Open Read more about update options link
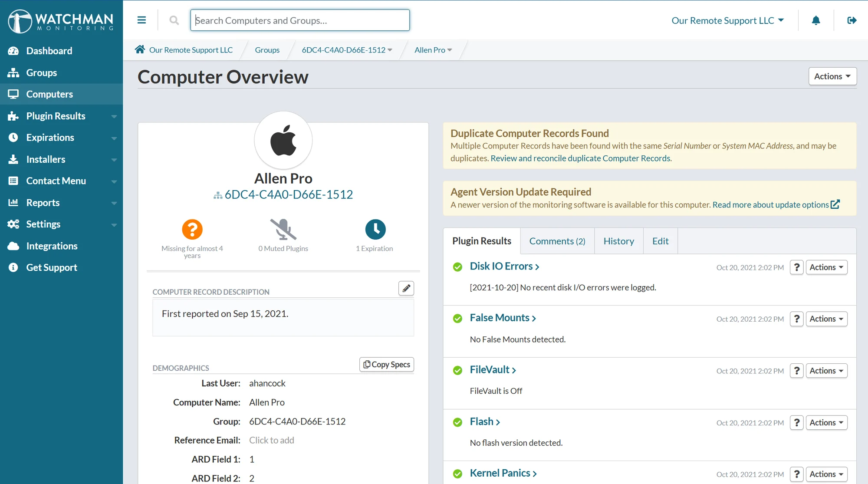Screen dimensions: 868x484 [771, 204]
